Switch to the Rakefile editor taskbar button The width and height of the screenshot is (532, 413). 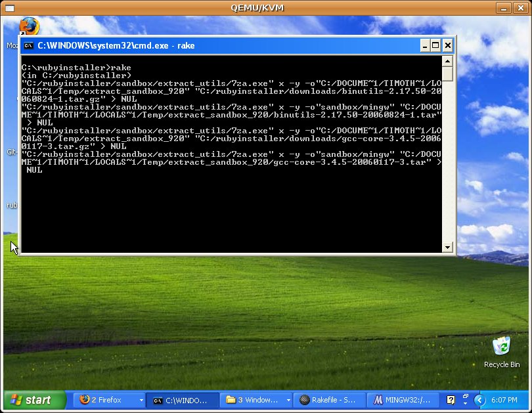point(330,400)
